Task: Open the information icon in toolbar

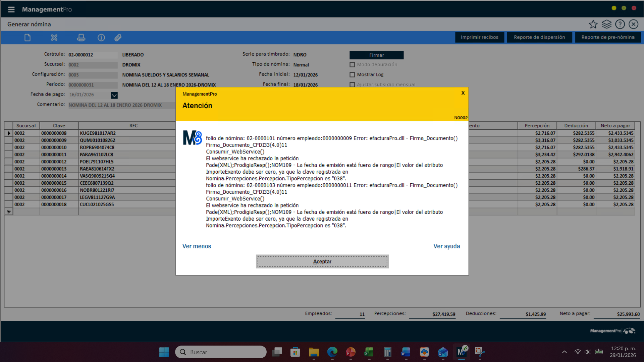Action: point(101,38)
